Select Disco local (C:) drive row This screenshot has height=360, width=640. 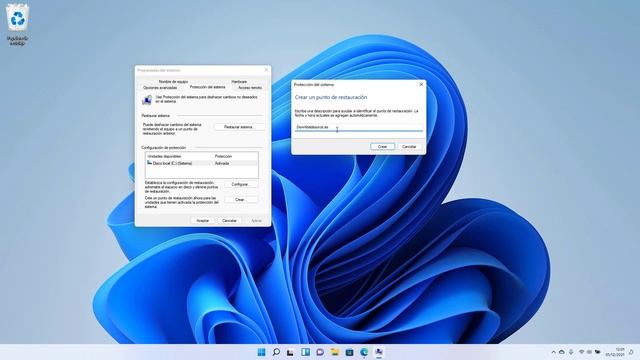[202, 163]
